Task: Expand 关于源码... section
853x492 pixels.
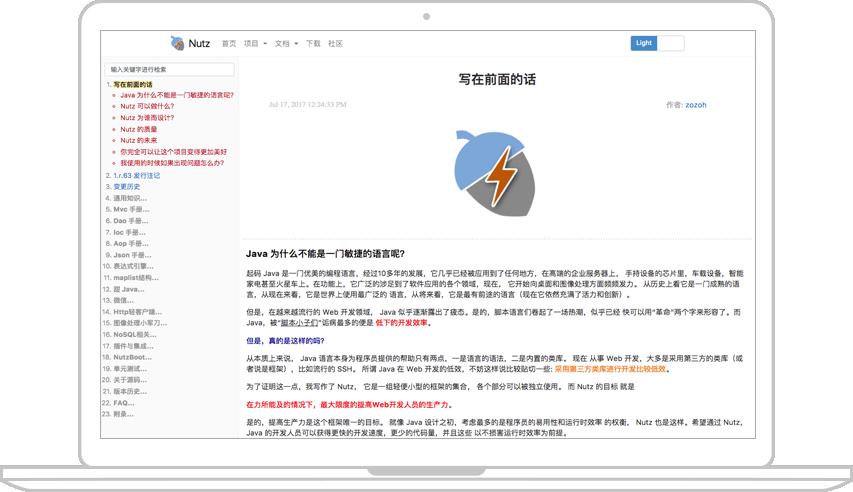Action: [x=130, y=380]
